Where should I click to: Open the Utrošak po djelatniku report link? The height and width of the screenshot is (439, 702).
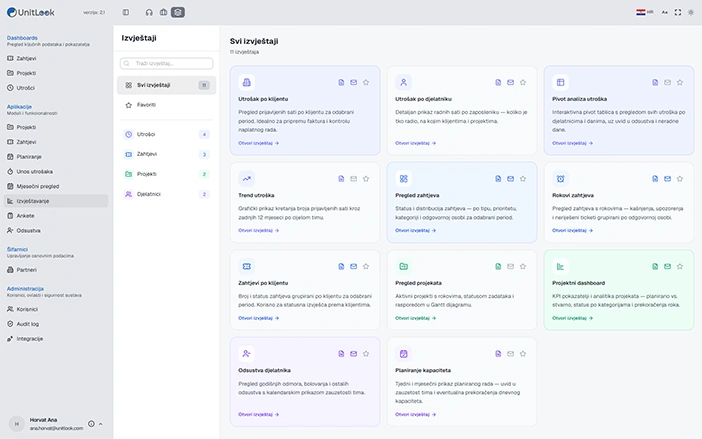415,143
